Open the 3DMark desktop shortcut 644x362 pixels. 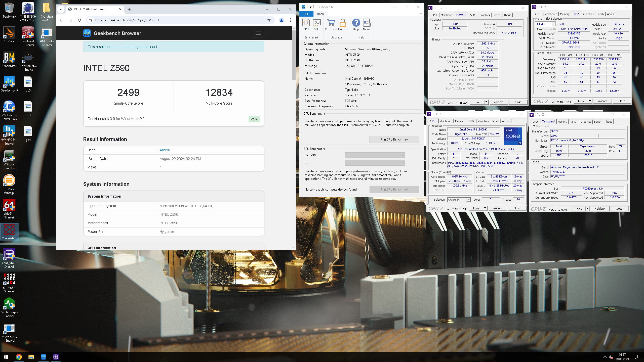(9, 35)
